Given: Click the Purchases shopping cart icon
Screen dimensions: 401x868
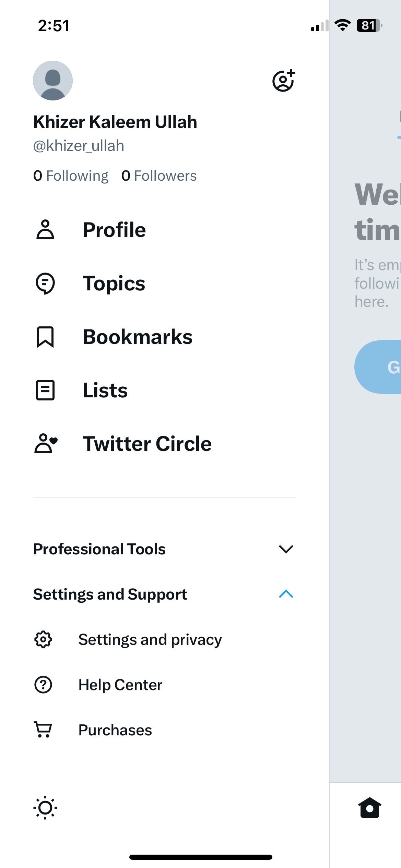Looking at the screenshot, I should click(43, 730).
